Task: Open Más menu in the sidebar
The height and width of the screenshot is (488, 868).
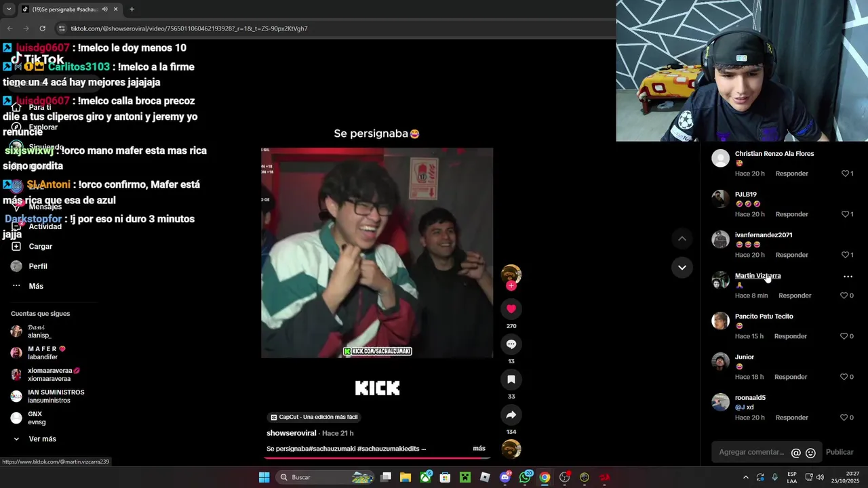Action: [36, 286]
